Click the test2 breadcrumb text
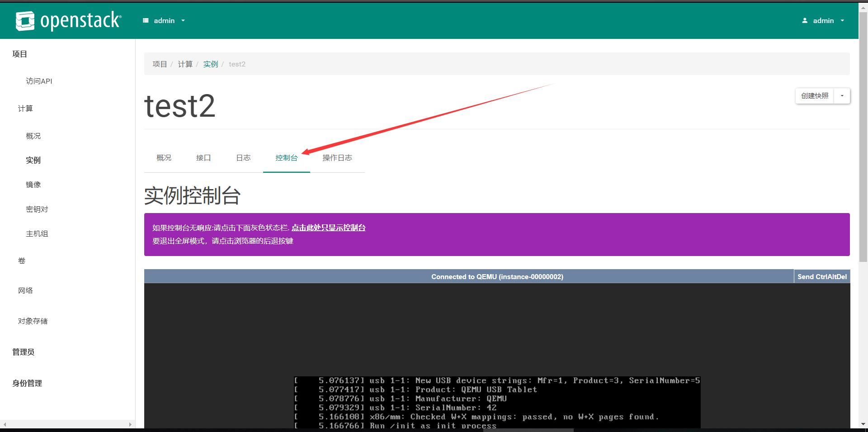Image resolution: width=868 pixels, height=432 pixels. click(237, 64)
